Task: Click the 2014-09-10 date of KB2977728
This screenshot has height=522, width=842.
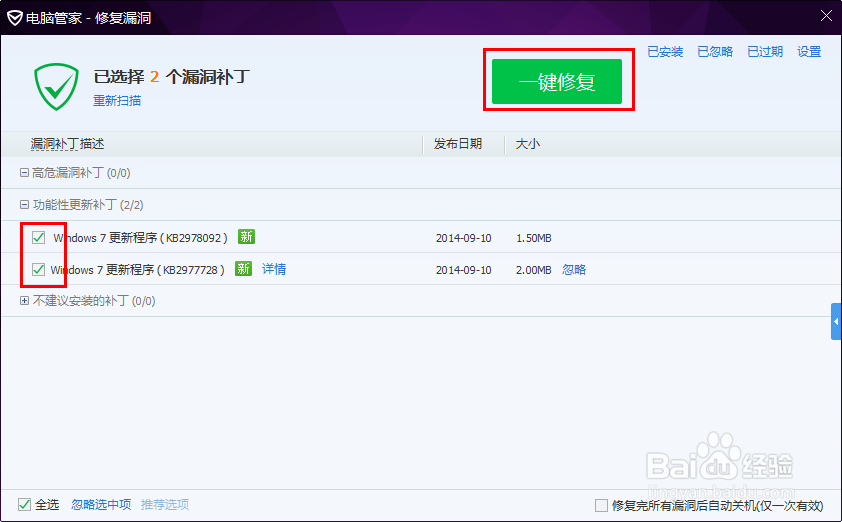Action: [x=463, y=270]
